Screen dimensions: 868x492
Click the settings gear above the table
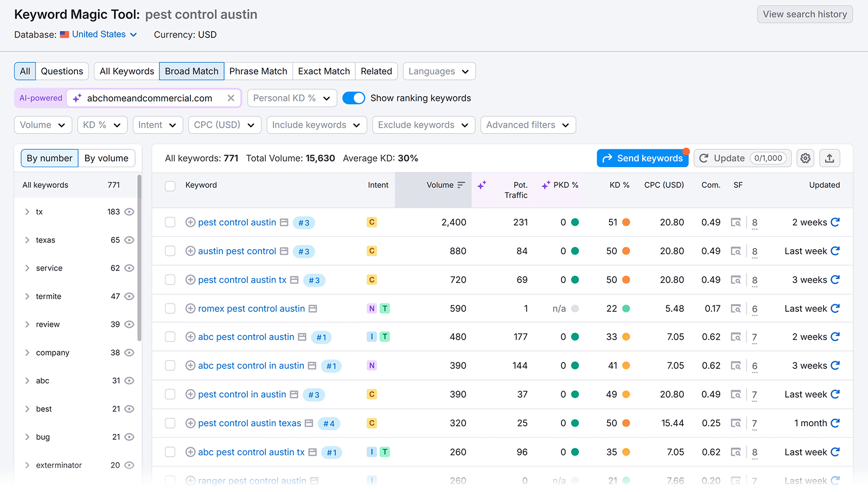(x=805, y=158)
